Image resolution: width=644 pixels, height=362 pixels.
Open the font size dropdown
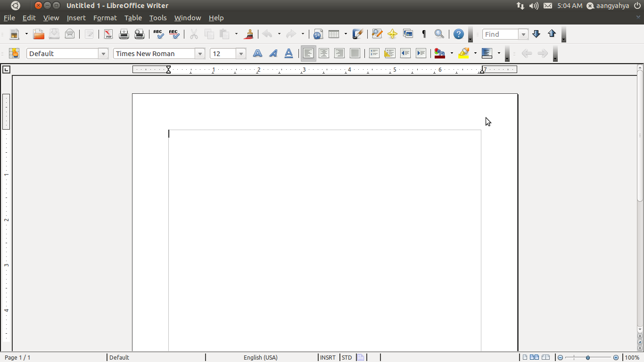click(241, 53)
